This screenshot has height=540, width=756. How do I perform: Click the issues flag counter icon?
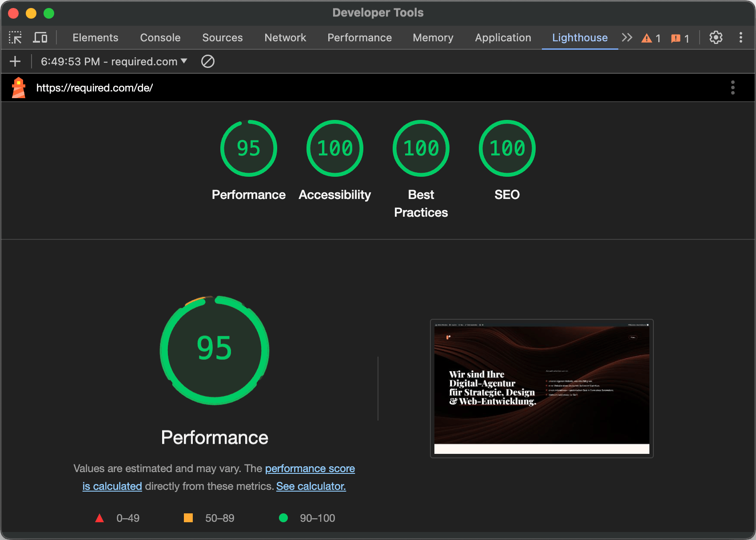point(680,38)
